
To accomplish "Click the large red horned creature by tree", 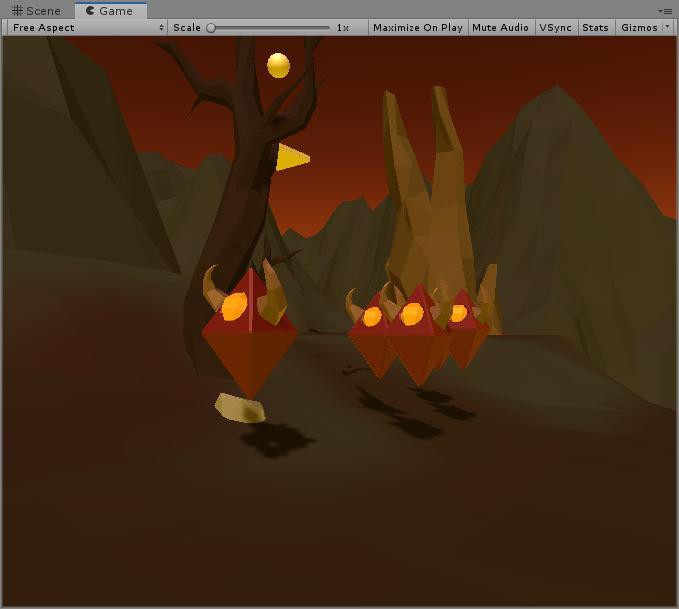I will (249, 331).
